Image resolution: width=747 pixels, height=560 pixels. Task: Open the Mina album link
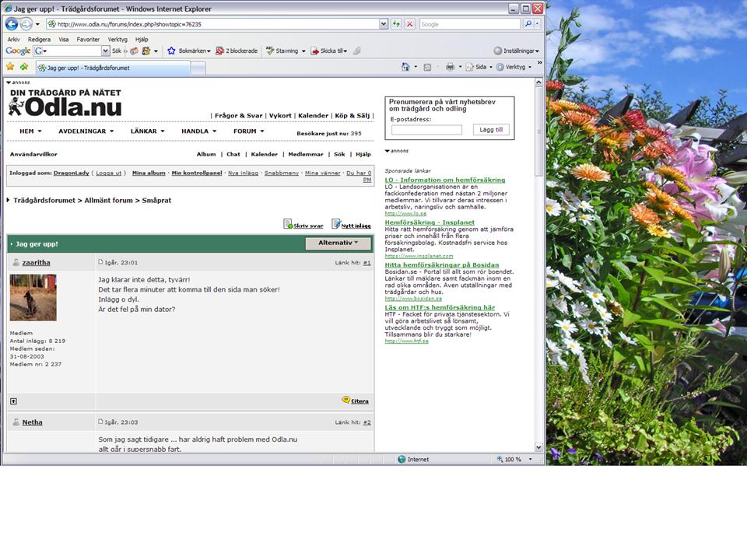click(149, 173)
